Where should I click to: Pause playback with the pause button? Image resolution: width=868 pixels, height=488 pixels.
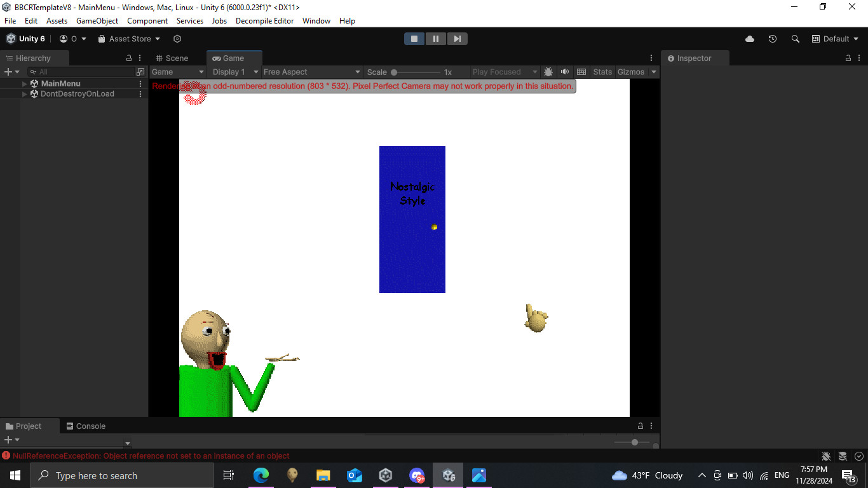(436, 38)
